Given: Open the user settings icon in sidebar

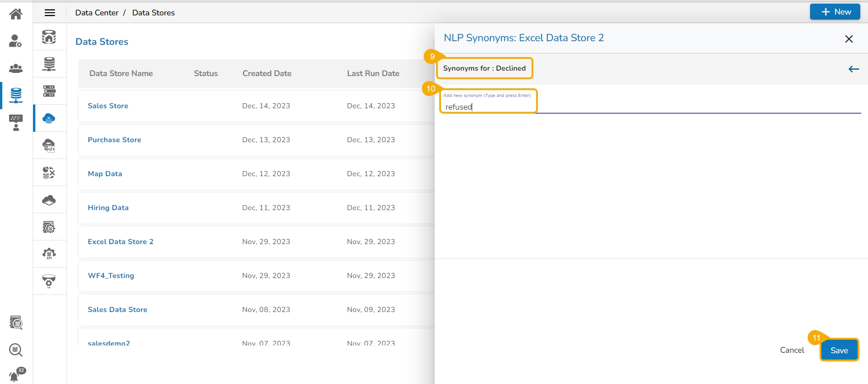Looking at the screenshot, I should click(x=16, y=41).
